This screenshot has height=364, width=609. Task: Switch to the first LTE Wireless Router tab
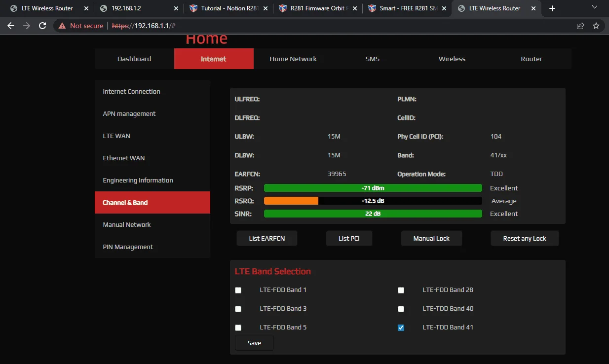(48, 8)
